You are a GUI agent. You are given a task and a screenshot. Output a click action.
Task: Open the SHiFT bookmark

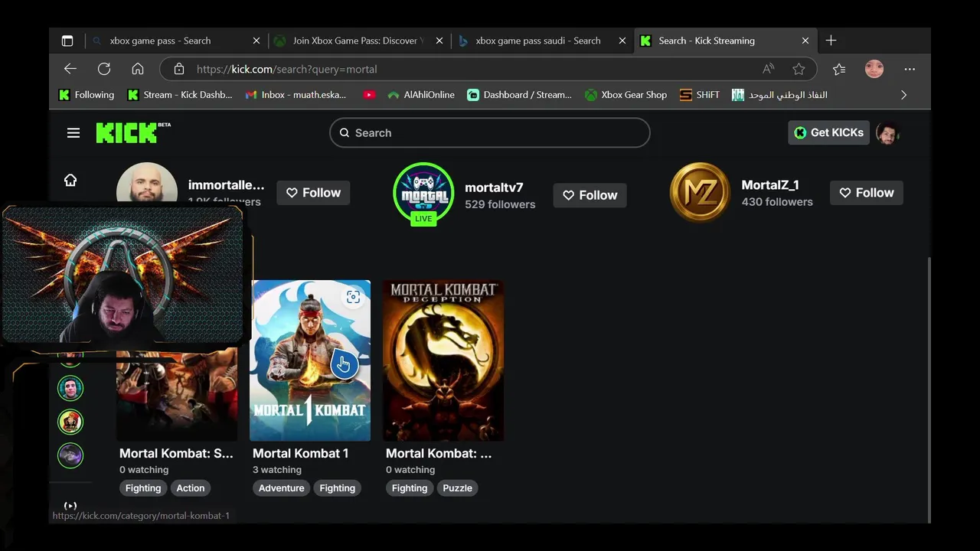700,95
